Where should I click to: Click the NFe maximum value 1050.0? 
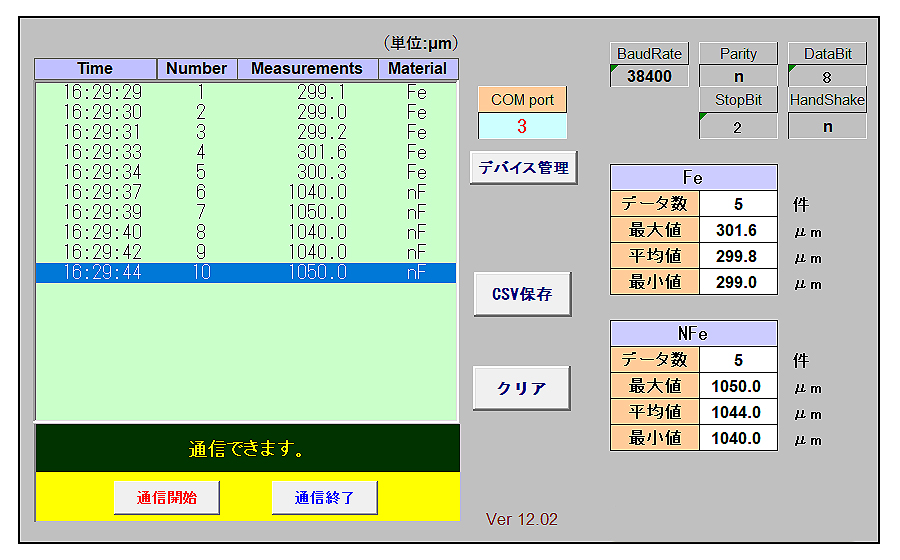pos(738,386)
